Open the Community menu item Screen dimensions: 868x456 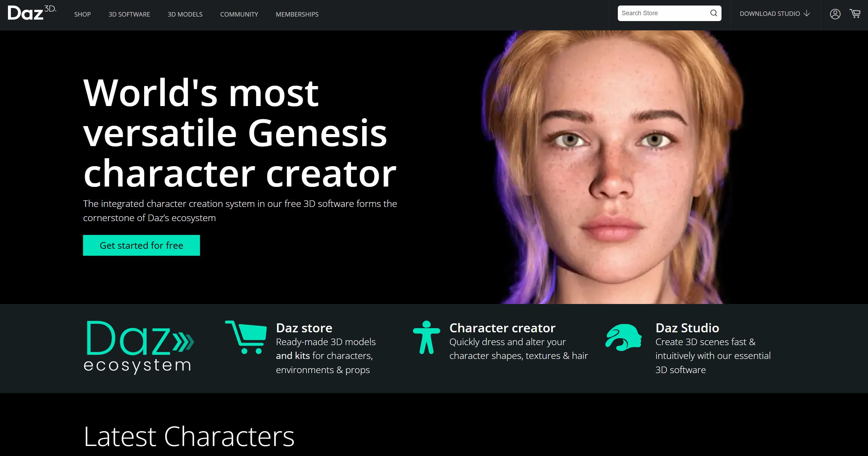[239, 14]
